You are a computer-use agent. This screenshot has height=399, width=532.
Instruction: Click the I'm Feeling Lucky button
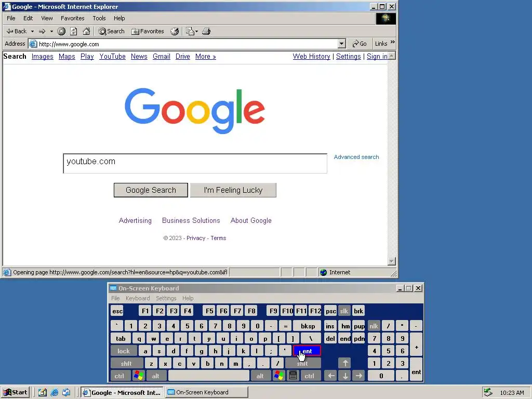coord(233,190)
